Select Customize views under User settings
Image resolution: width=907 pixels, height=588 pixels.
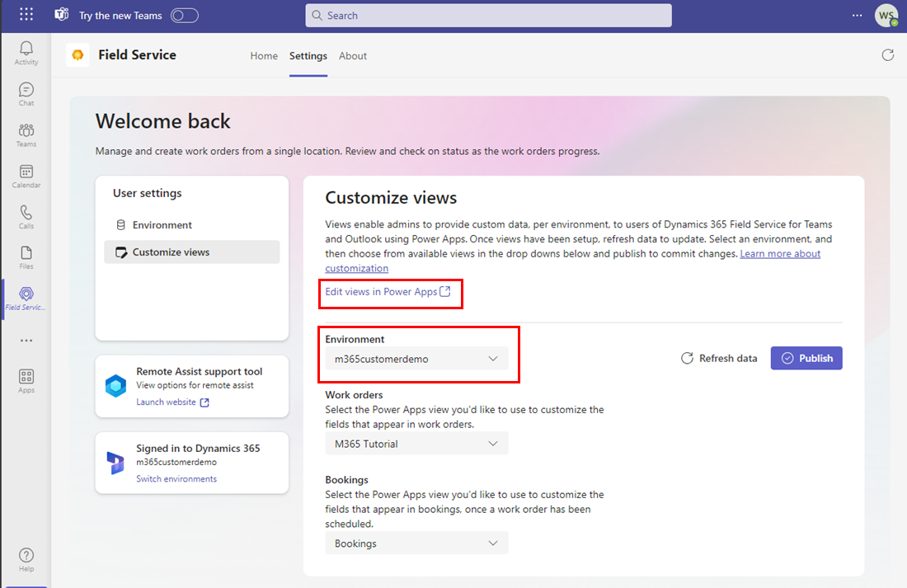[191, 252]
